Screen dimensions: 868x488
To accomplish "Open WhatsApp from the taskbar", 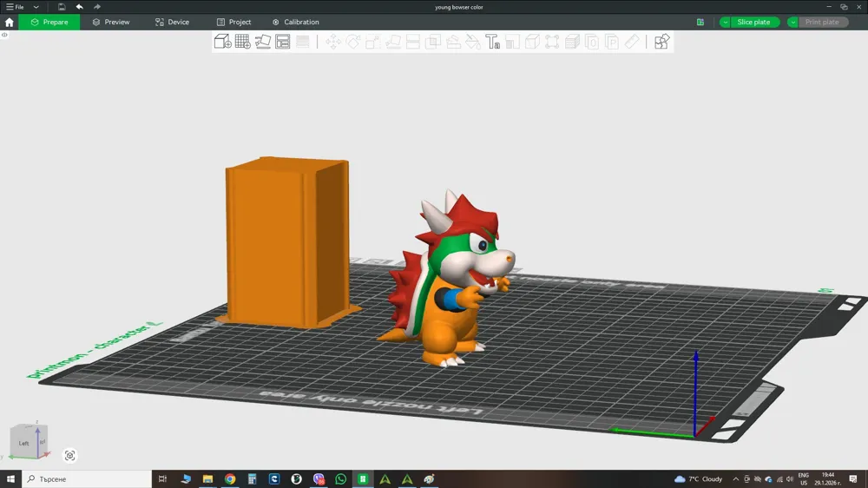I will pyautogui.click(x=340, y=478).
